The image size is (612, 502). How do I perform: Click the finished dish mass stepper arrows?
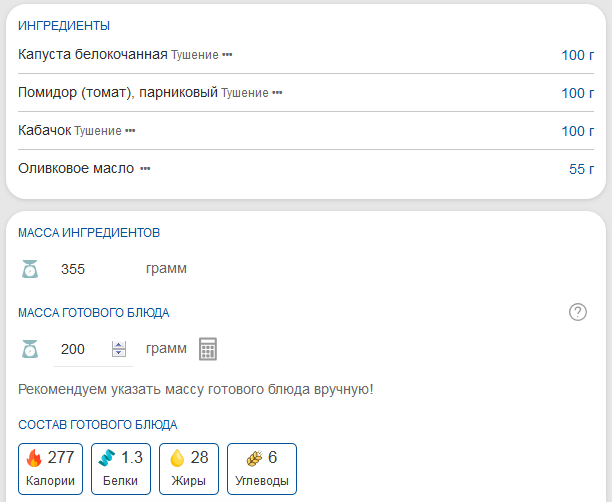(x=119, y=349)
